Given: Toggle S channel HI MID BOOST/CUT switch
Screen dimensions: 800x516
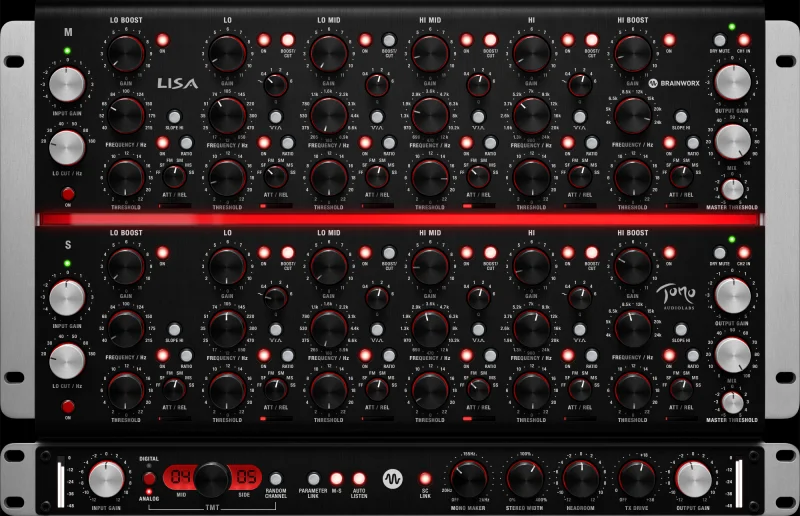Looking at the screenshot, I should pyautogui.click(x=490, y=253).
